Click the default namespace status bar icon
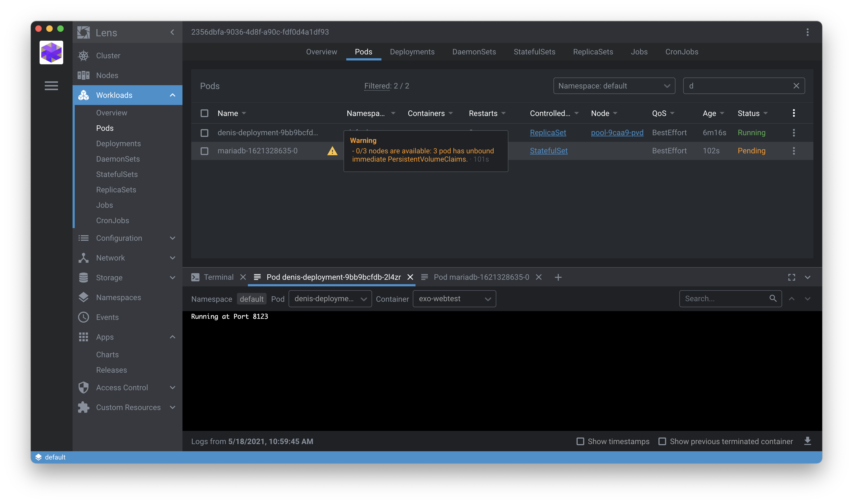 38,457
